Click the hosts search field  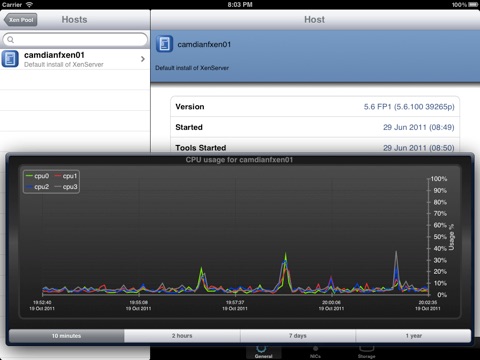(x=75, y=40)
